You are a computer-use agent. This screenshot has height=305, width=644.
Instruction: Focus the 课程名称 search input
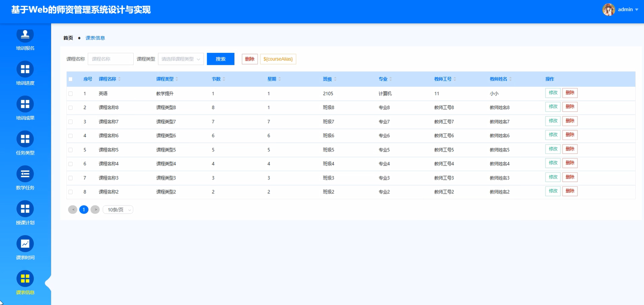[x=111, y=59]
